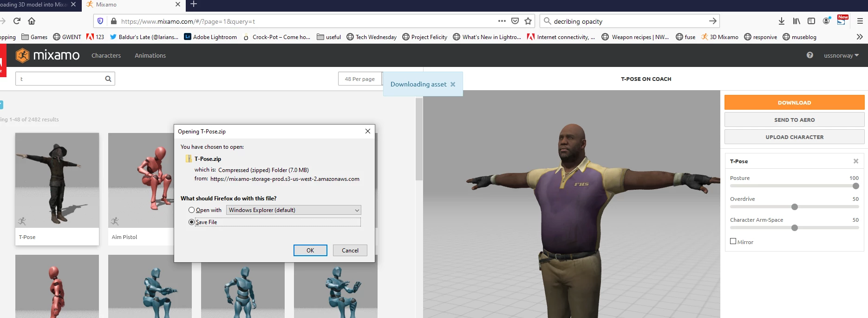Go to the Firefox home page icon

click(x=32, y=21)
